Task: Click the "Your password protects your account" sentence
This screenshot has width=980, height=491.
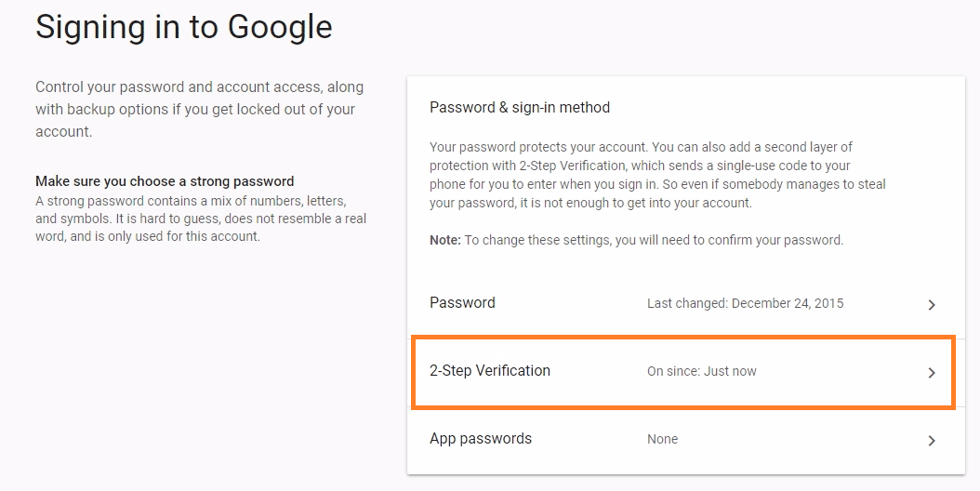Action: [x=539, y=147]
